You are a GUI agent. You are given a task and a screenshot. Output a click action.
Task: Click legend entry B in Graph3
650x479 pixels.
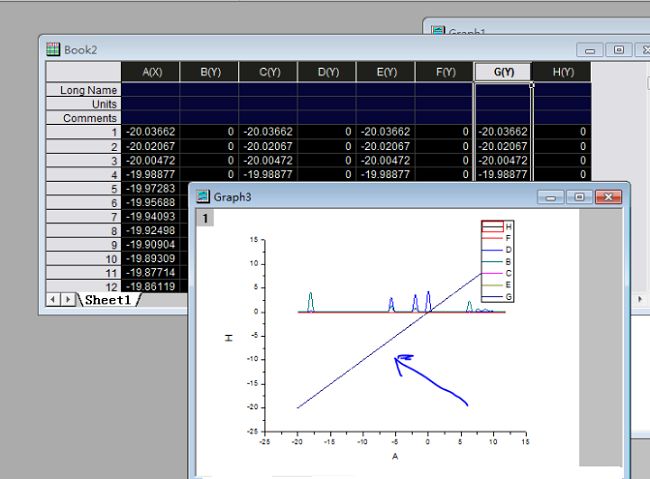coord(497,262)
